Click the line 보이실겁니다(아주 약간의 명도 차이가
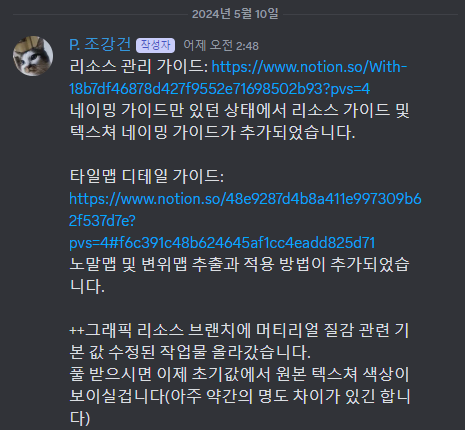This screenshot has width=465, height=430. [239, 397]
